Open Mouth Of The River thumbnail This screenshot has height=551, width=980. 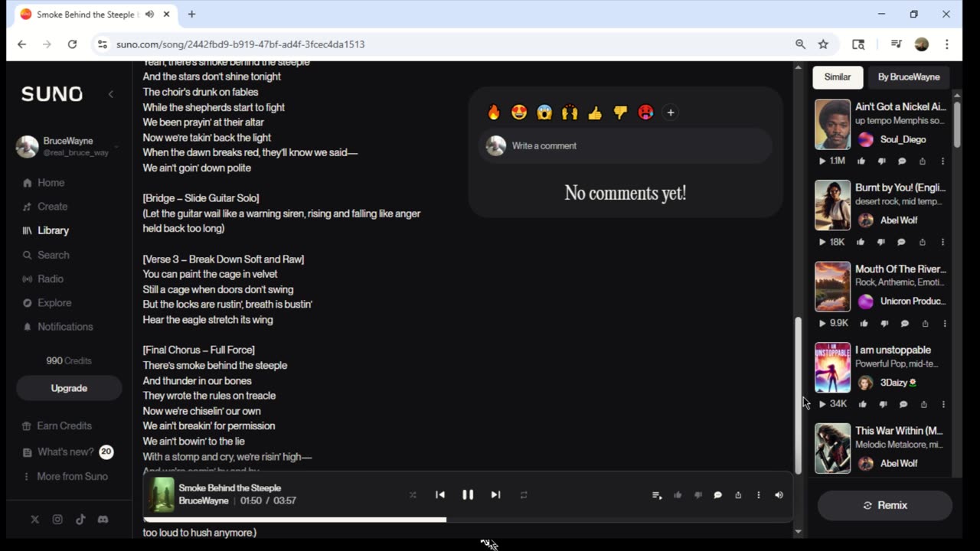click(832, 286)
